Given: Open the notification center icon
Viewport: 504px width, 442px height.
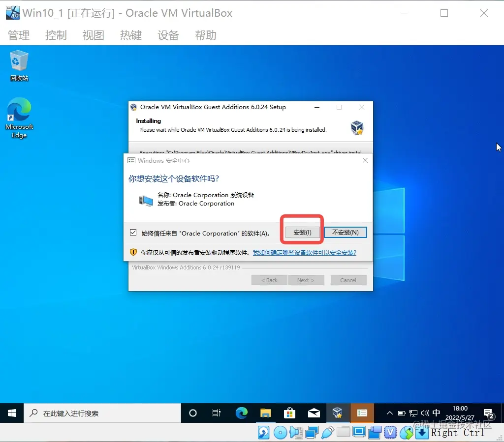Looking at the screenshot, I should [x=488, y=413].
